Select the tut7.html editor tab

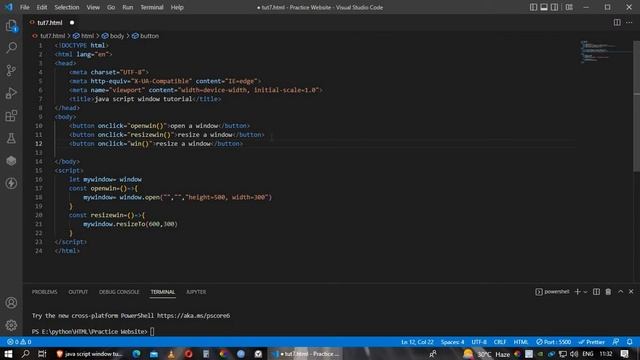50,22
